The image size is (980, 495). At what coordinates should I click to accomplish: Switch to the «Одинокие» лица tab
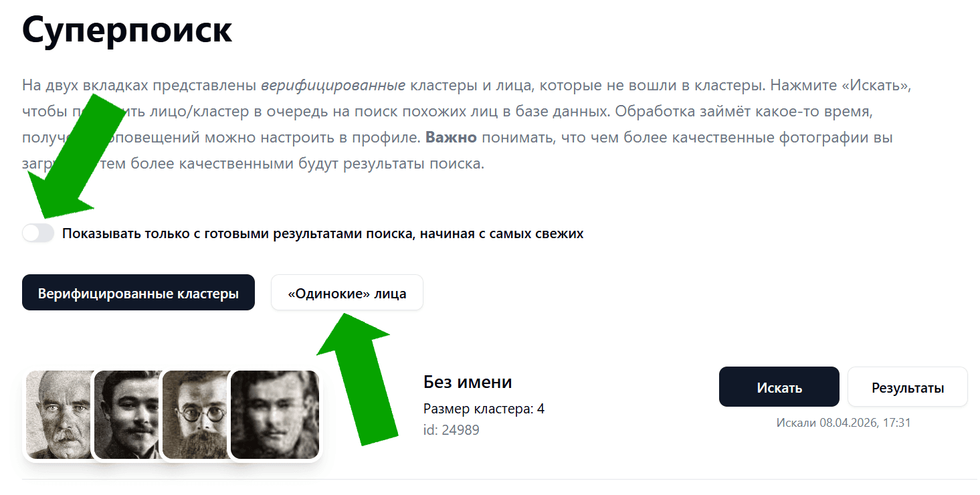(347, 292)
